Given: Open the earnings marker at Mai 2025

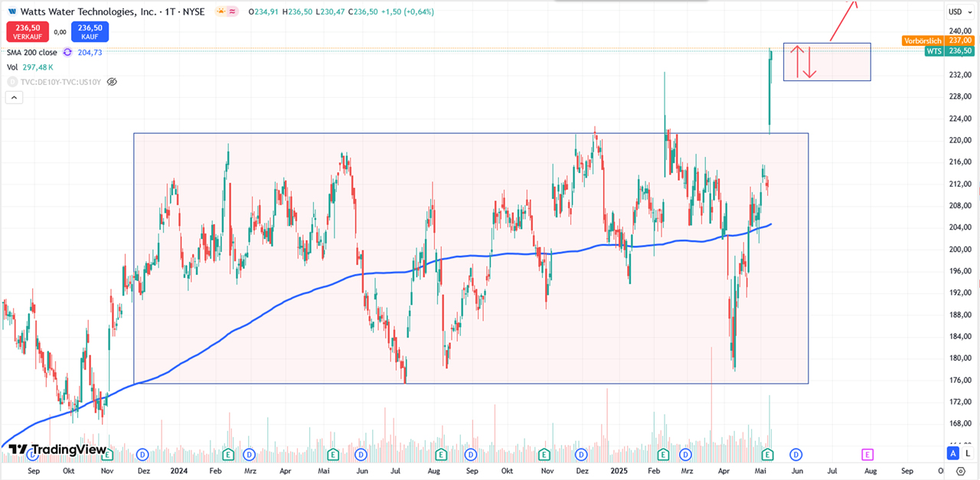Looking at the screenshot, I should tap(768, 454).
